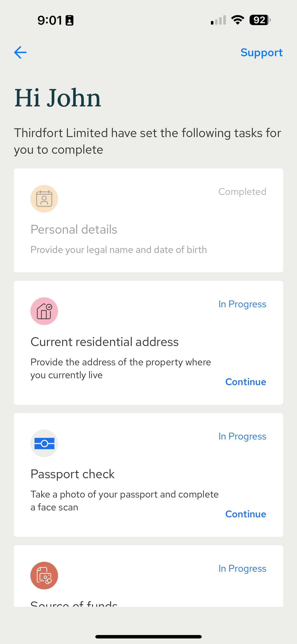Open the Current residential address heading
297x644 pixels.
(x=105, y=342)
